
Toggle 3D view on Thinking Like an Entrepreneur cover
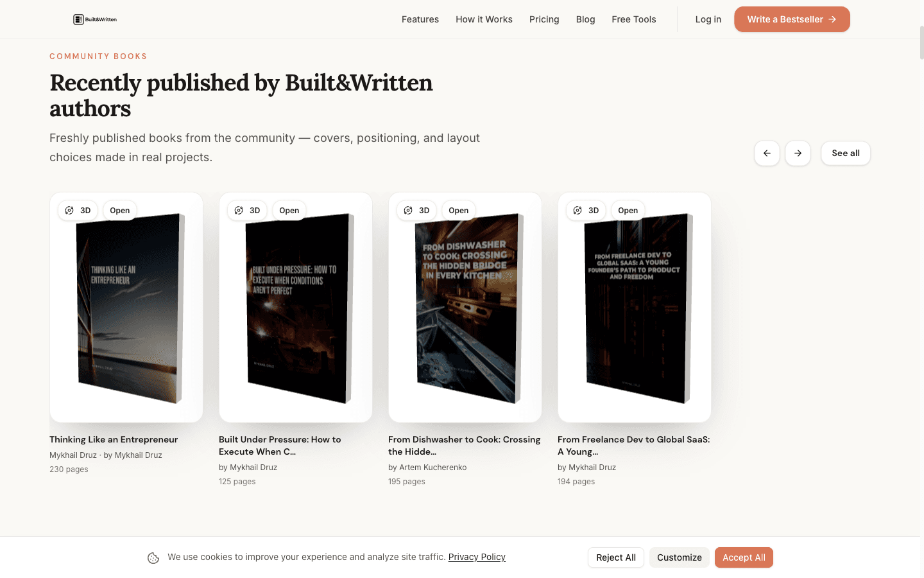(x=77, y=210)
